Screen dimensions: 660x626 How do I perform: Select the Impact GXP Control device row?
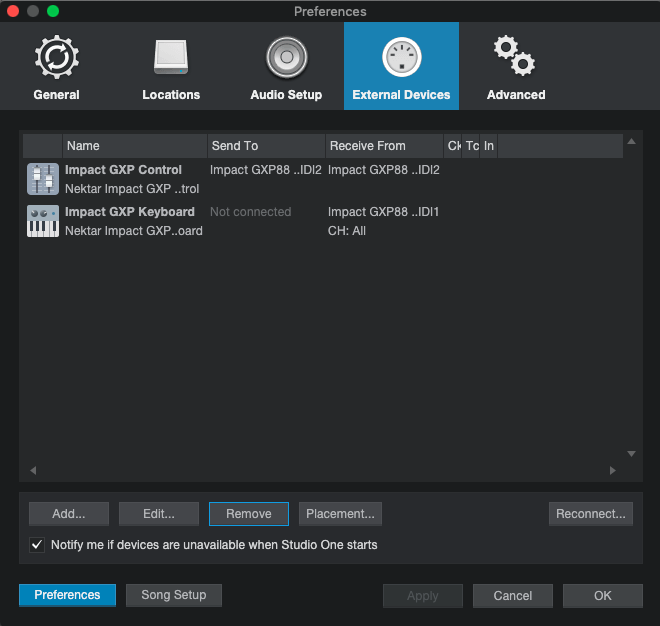pyautogui.click(x=322, y=179)
